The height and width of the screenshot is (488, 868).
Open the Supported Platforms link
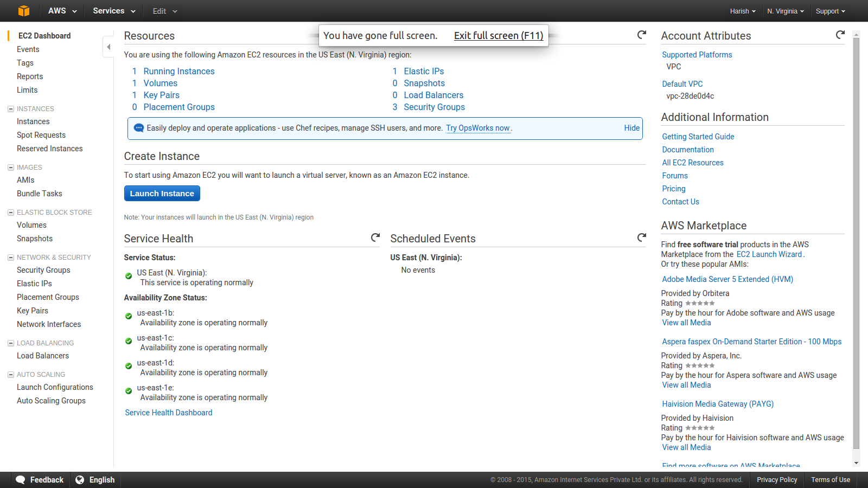point(697,55)
